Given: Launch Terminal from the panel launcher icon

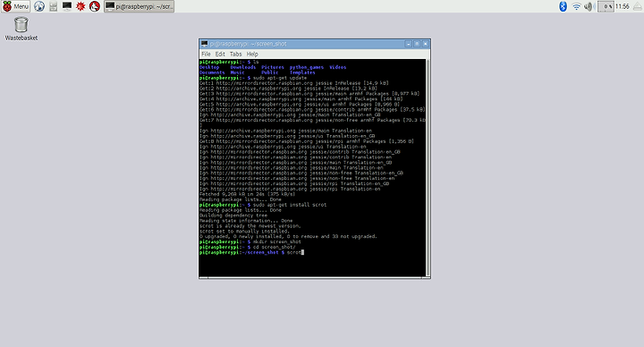Looking at the screenshot, I should point(67,6).
